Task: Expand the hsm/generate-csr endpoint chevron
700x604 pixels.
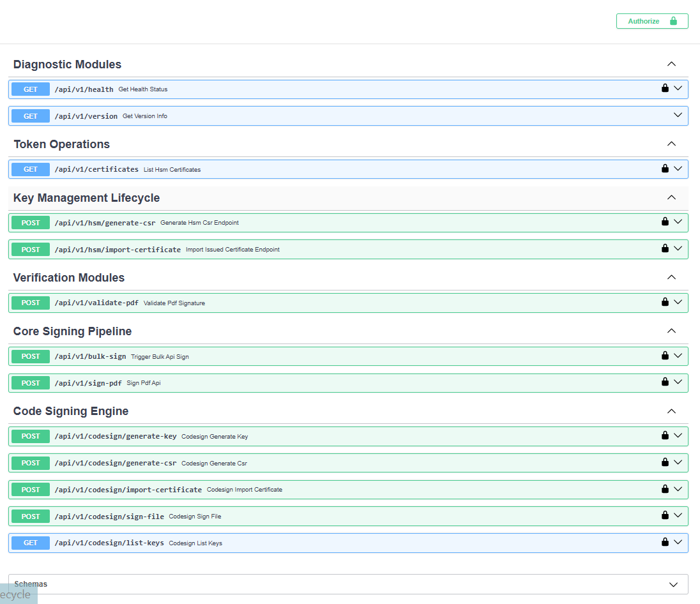Action: [x=678, y=222]
